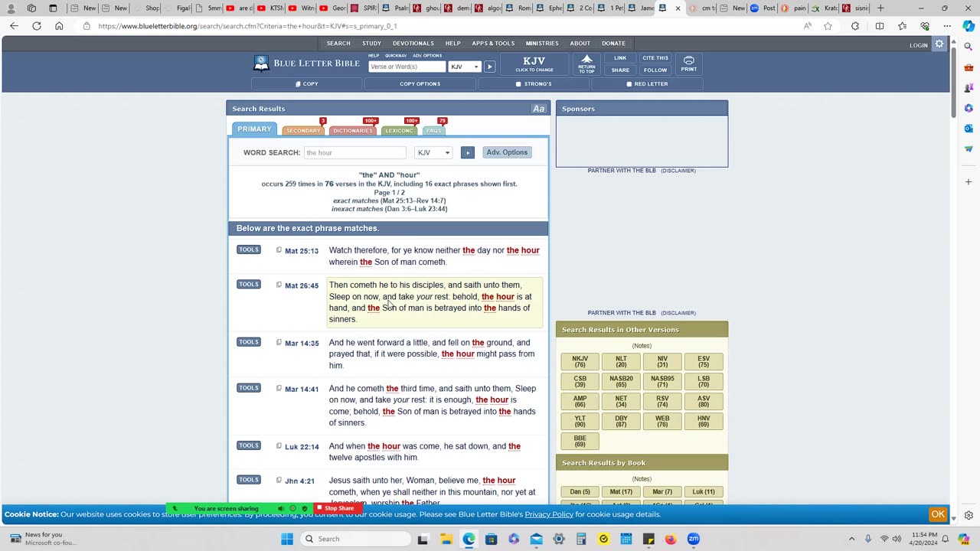
Task: Open Word Search KJV version dropdown
Action: (x=433, y=152)
